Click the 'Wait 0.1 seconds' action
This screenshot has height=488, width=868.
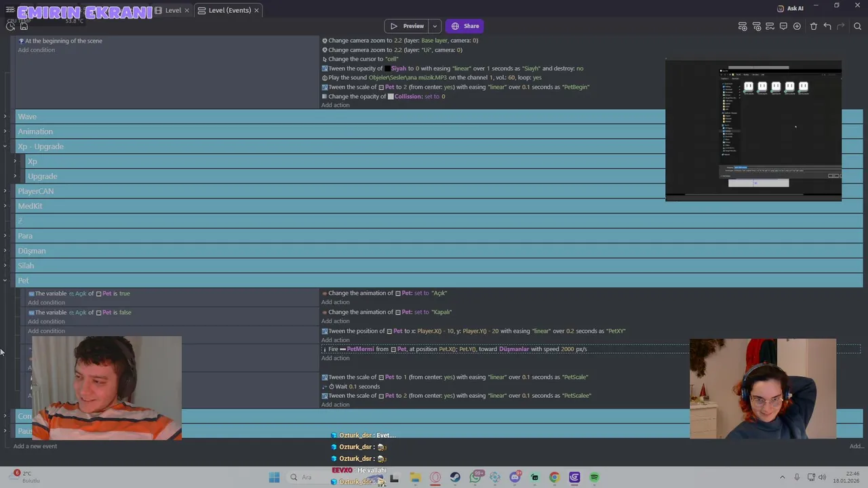coord(351,386)
